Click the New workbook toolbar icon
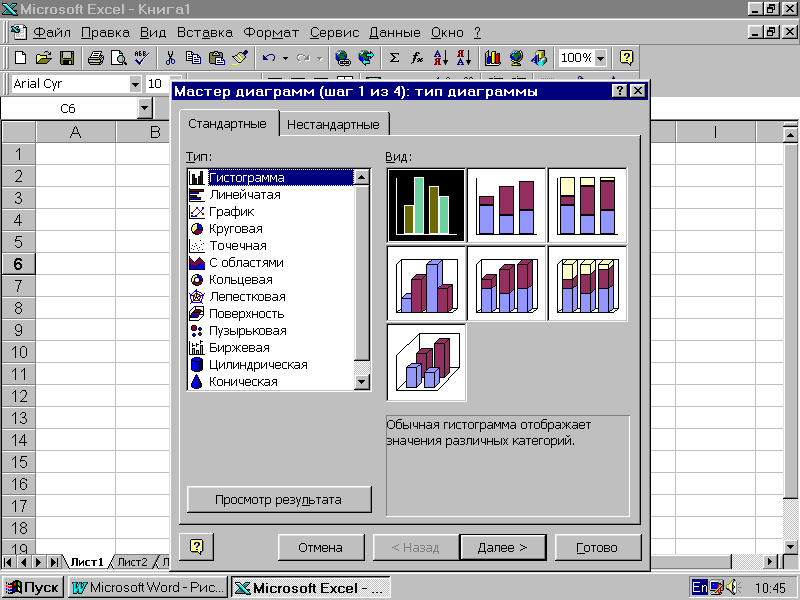Image resolution: width=800 pixels, height=600 pixels. 20,58
